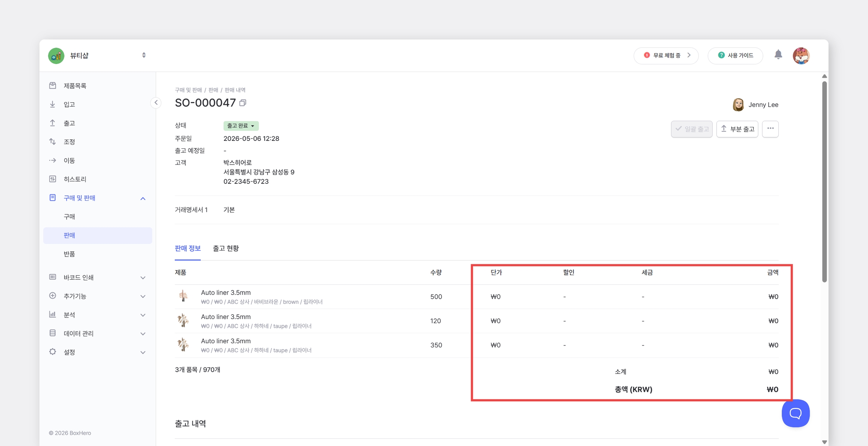Image resolution: width=868 pixels, height=446 pixels.
Task: Click the 히스토리 history icon
Action: point(53,179)
